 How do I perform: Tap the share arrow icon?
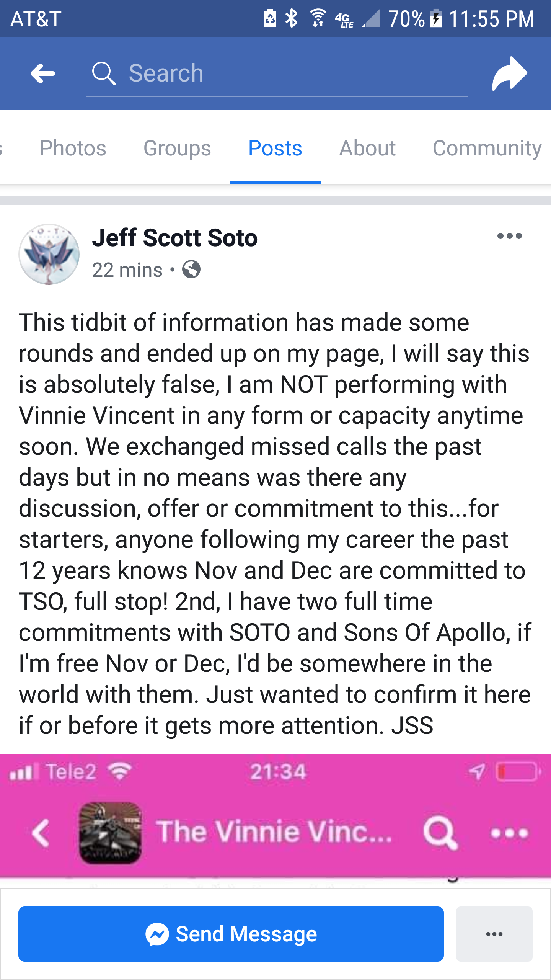coord(509,73)
